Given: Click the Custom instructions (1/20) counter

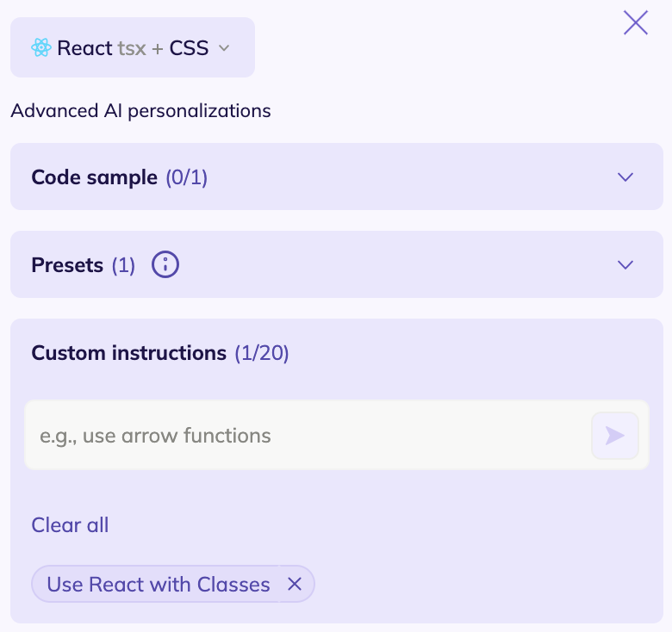Looking at the screenshot, I should (x=262, y=353).
